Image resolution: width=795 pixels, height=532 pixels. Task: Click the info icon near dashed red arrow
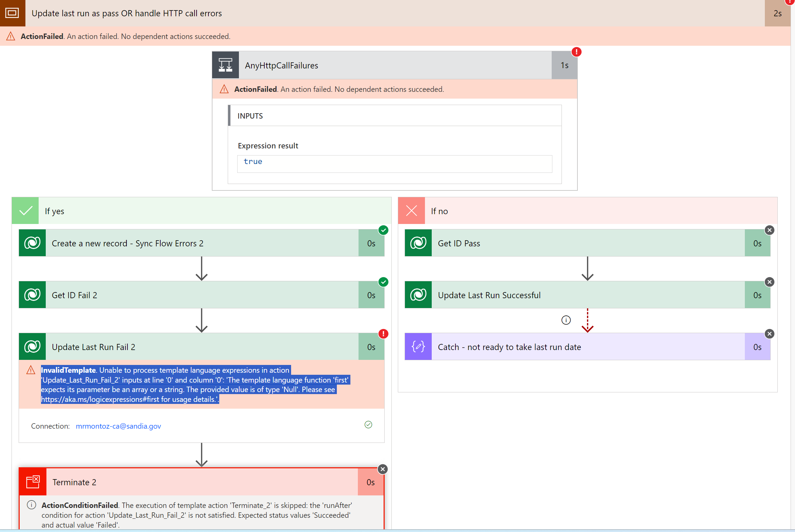pyautogui.click(x=566, y=320)
